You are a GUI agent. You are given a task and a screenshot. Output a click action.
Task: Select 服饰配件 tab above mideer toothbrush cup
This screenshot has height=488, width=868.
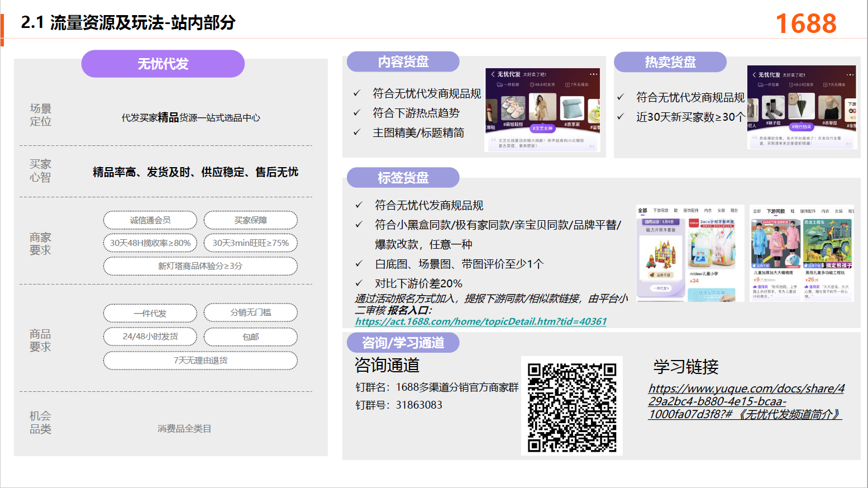[691, 211]
